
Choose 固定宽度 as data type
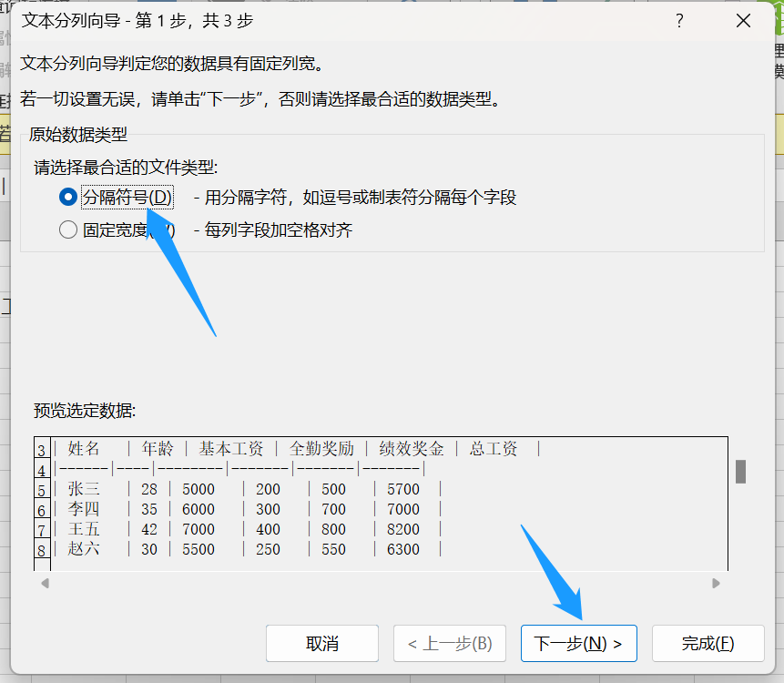click(68, 229)
